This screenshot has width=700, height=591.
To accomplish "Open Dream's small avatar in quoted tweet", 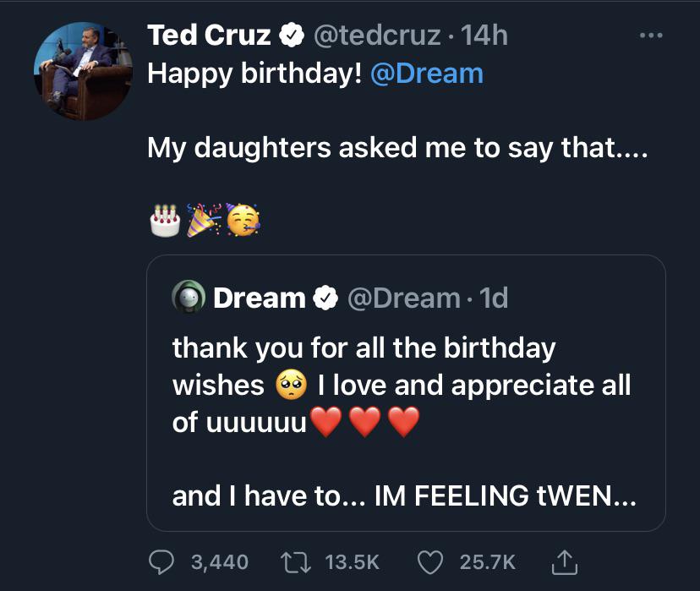I will (189, 298).
